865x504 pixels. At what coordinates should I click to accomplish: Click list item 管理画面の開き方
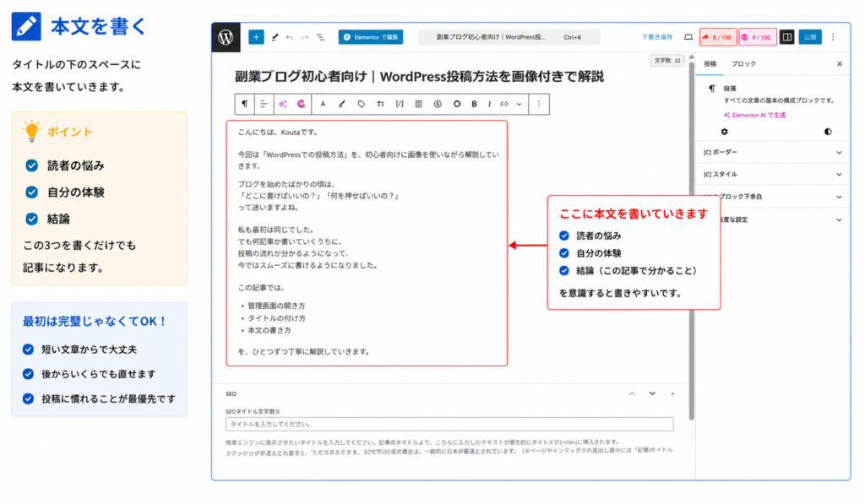point(276,306)
